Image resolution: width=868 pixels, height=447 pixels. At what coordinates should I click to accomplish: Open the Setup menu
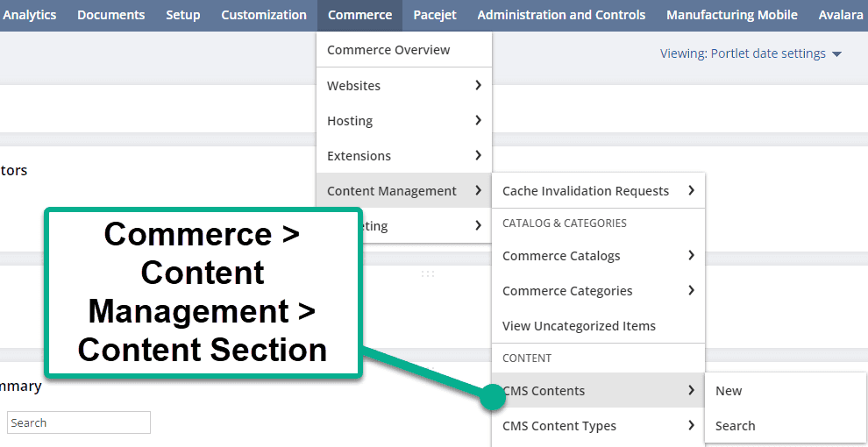point(183,16)
